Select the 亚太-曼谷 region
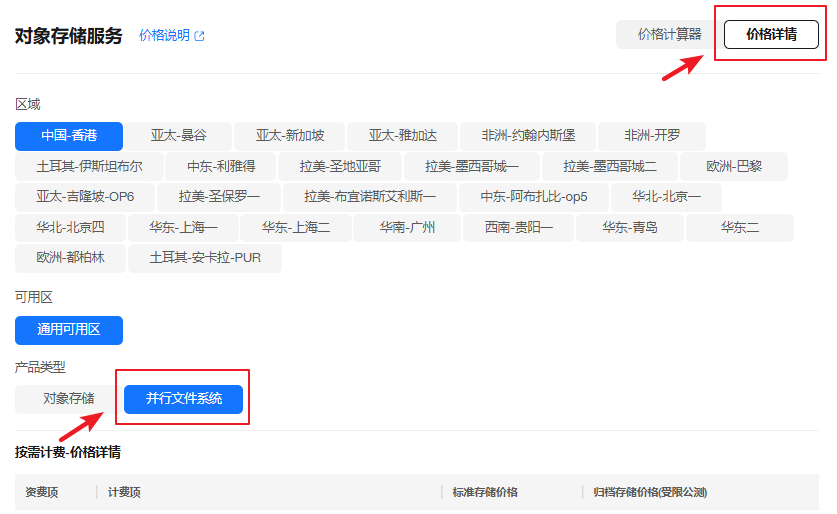 coord(178,136)
